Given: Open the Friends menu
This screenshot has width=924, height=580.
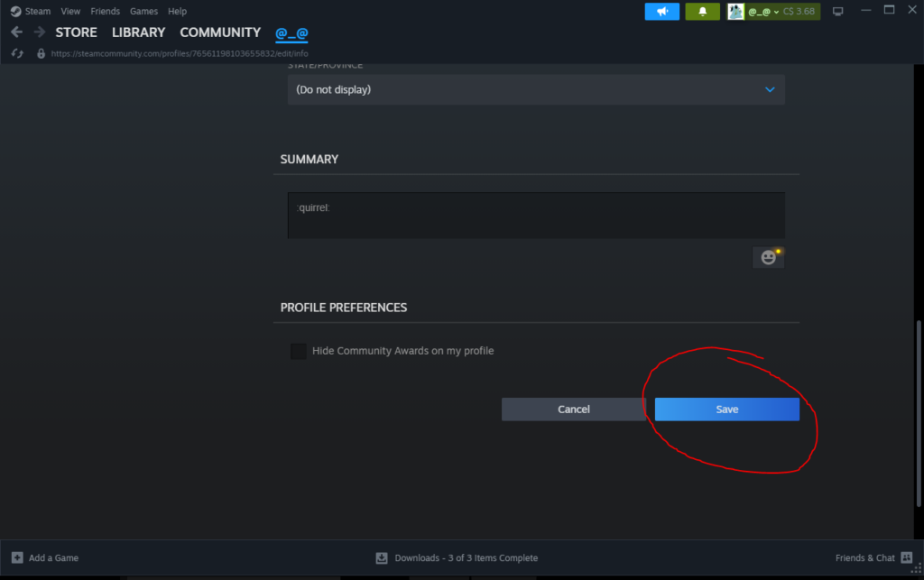Looking at the screenshot, I should pos(105,12).
